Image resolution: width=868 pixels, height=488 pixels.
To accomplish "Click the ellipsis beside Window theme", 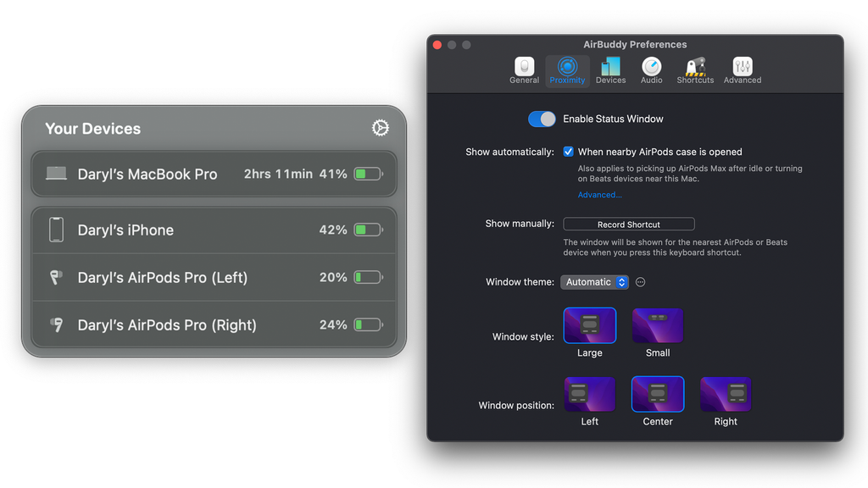I will [x=640, y=281].
